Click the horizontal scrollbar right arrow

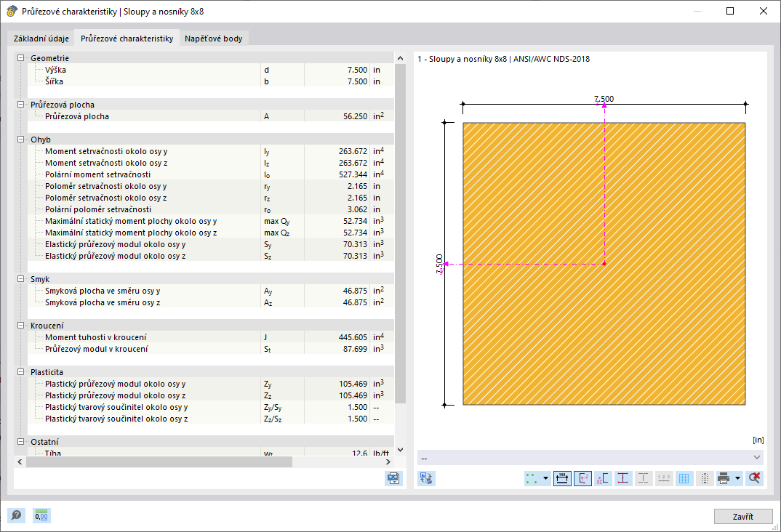[388, 462]
